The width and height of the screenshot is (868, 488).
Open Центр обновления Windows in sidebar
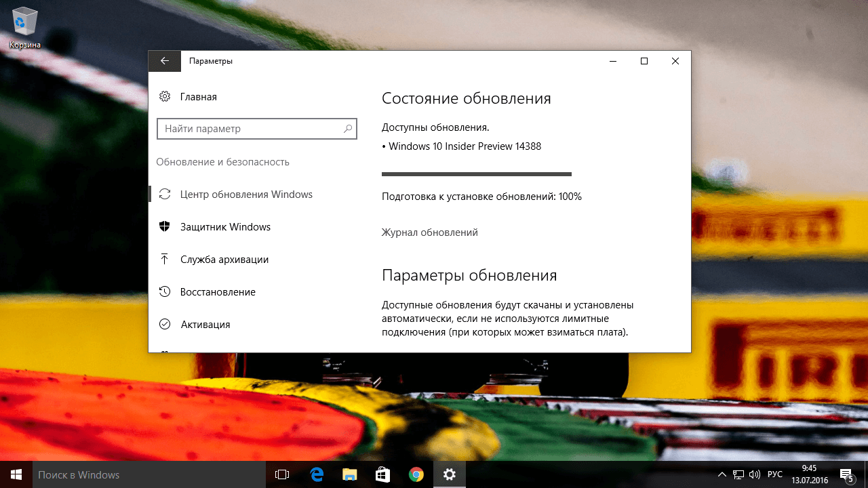[x=246, y=194]
